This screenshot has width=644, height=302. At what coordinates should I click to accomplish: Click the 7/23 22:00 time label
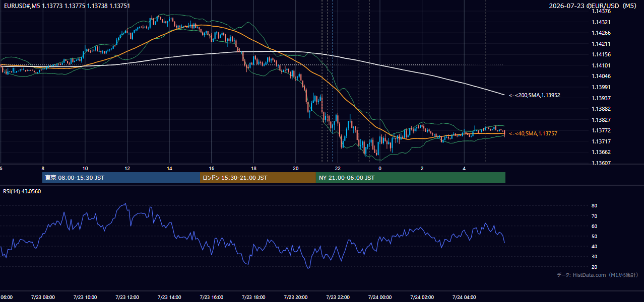pyautogui.click(x=338, y=297)
